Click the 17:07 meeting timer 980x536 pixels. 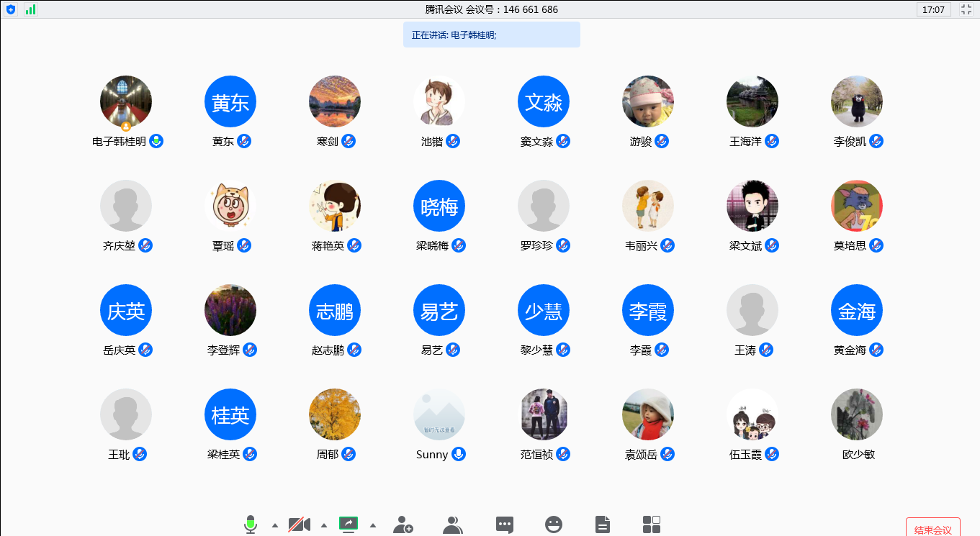(933, 9)
